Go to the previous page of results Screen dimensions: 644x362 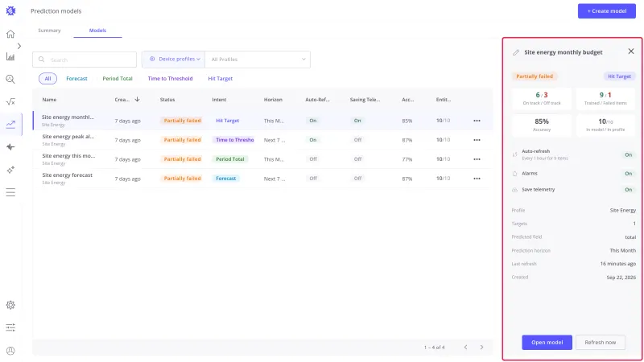465,348
